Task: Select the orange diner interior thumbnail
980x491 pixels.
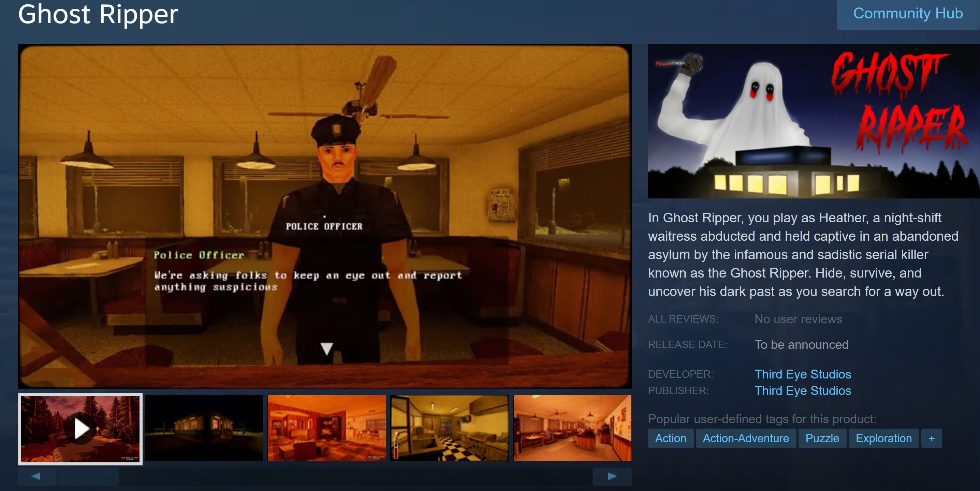Action: pyautogui.click(x=327, y=428)
